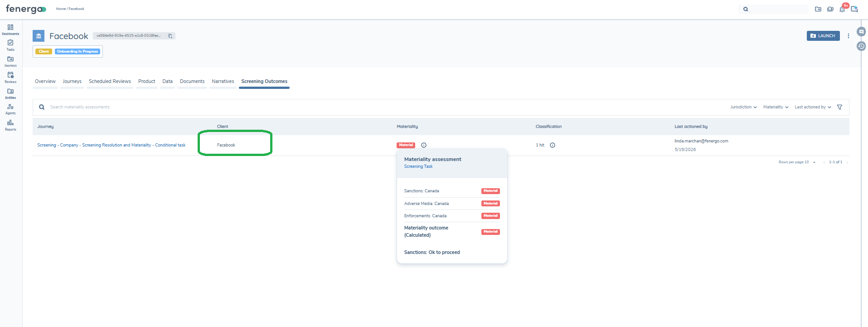The image size is (868, 327).
Task: Copy the Facebook entity ID
Action: pos(170,36)
